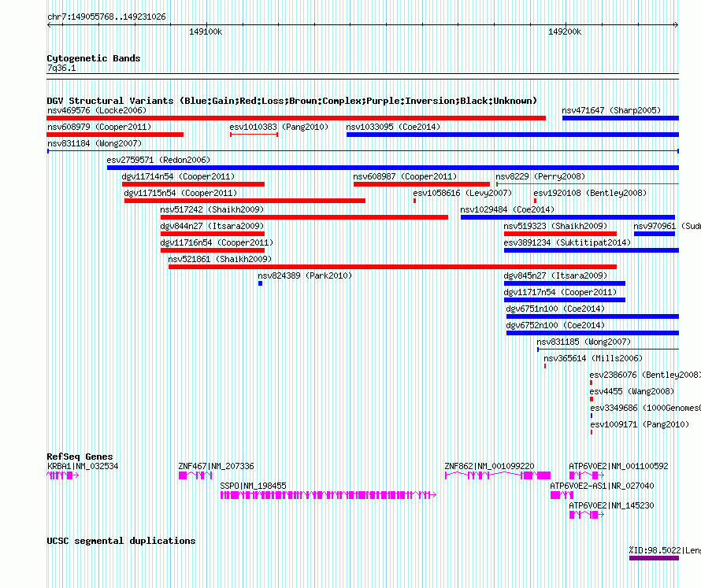701x588 pixels.
Task: Click the nsv519323 (Shaikh2009) label
Action: 556,226
